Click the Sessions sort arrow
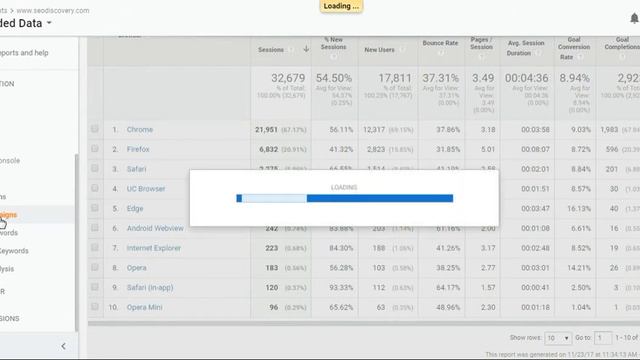Viewport: 640px width, 360px height. (306, 49)
